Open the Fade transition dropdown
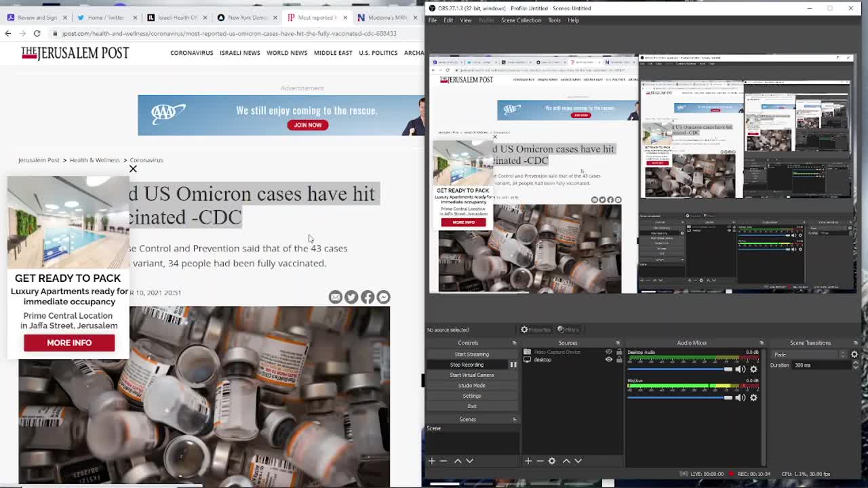The width and height of the screenshot is (868, 488). coord(810,354)
